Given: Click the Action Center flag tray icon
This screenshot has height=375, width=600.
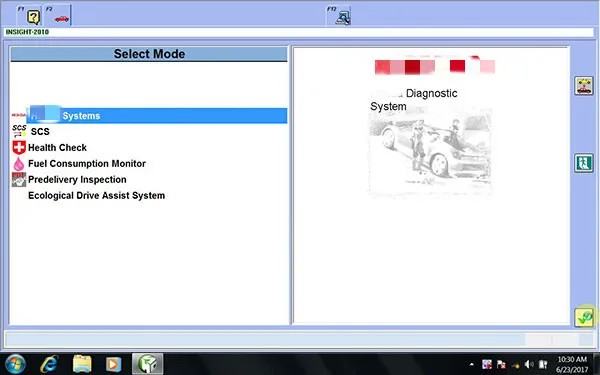Looking at the screenshot, I should (501, 364).
